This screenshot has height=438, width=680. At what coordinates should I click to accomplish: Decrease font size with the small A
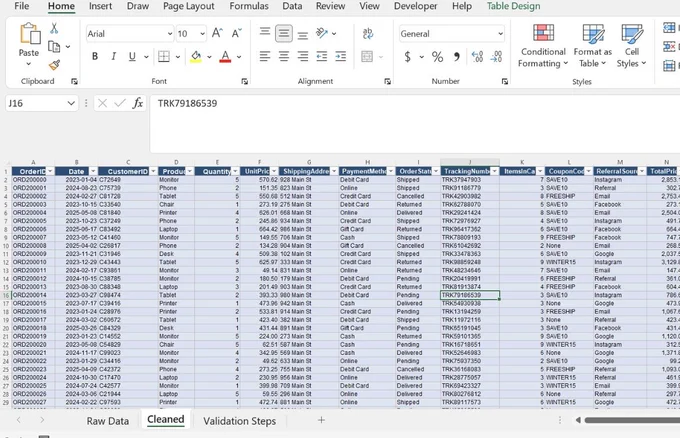(237, 33)
